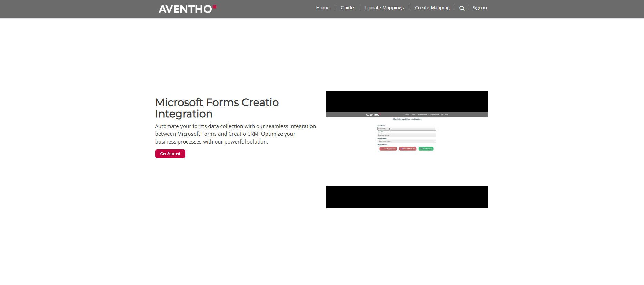Select Update Mappings in the navbar

pyautogui.click(x=384, y=8)
